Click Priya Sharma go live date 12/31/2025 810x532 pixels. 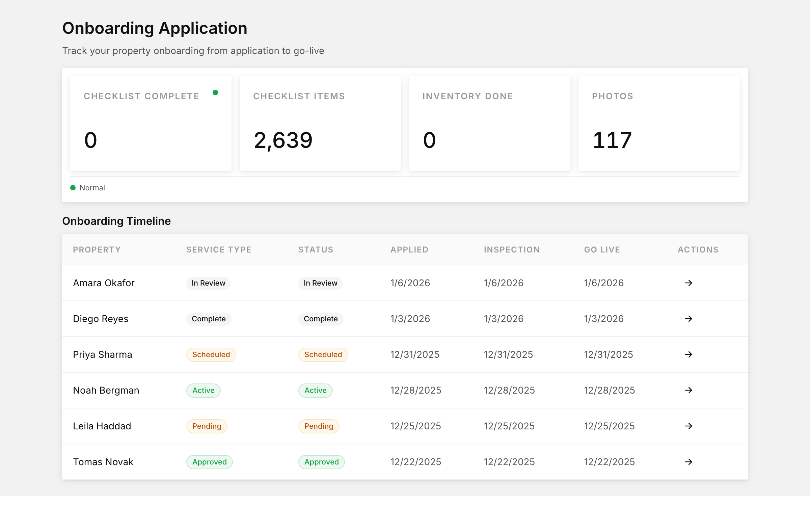609,354
